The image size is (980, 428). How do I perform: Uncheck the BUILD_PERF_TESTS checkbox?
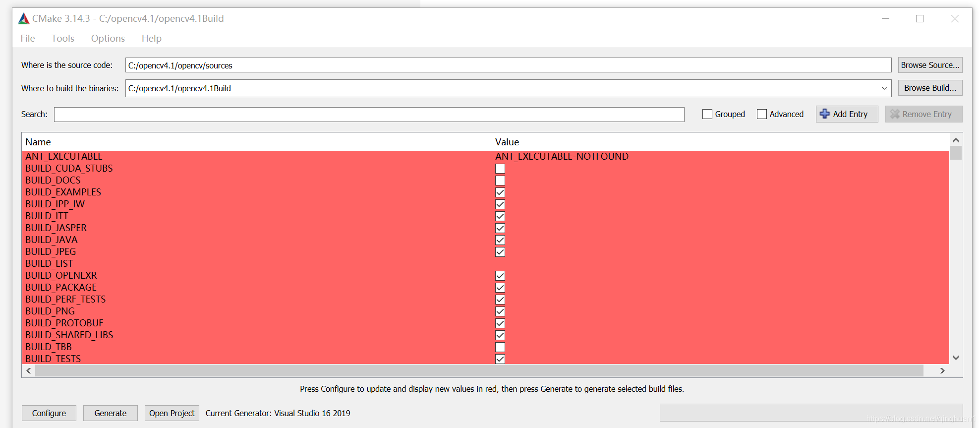point(500,300)
